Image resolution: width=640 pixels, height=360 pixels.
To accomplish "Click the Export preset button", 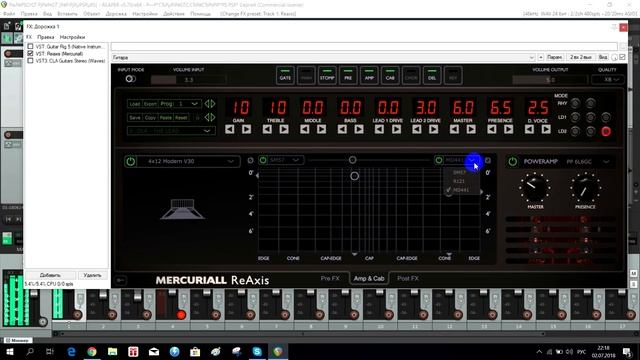I will click(150, 104).
